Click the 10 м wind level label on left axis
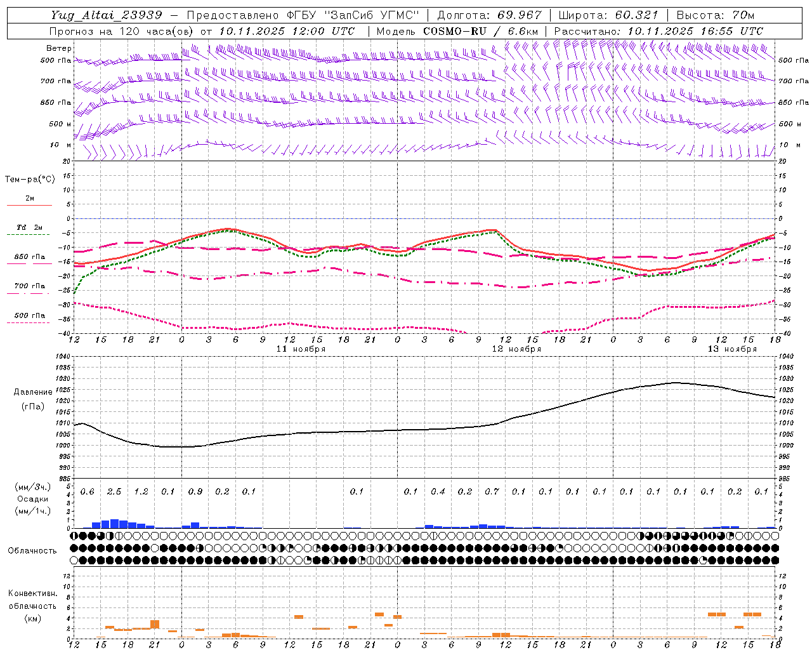Viewport: 812px width, 650px height. coord(61,145)
